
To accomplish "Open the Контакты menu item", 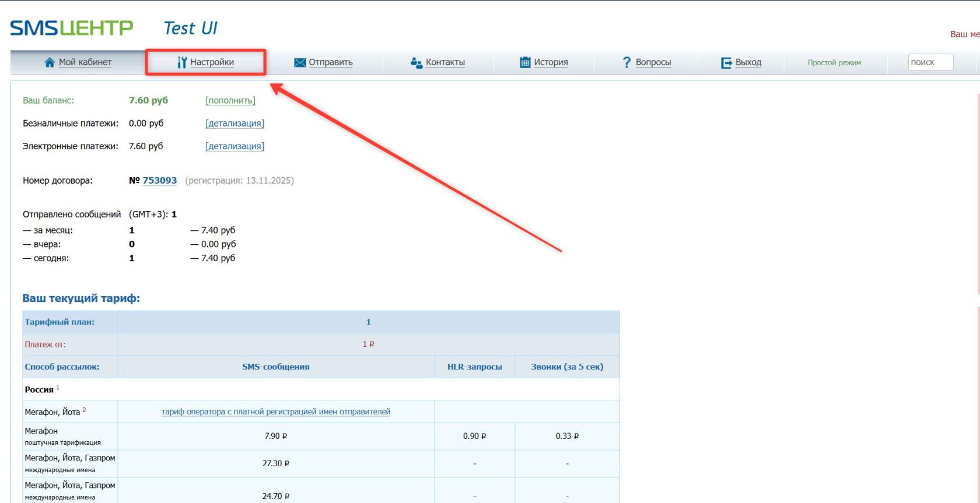I will coord(445,62).
